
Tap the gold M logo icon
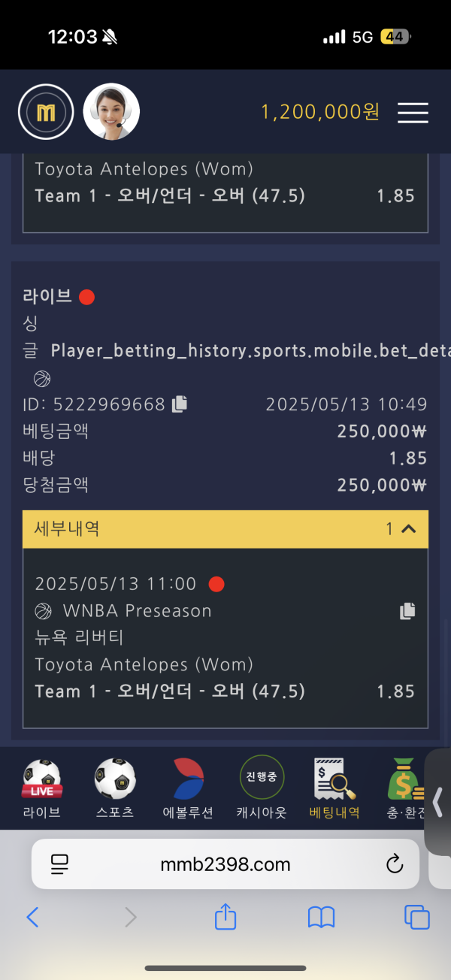pyautogui.click(x=46, y=113)
